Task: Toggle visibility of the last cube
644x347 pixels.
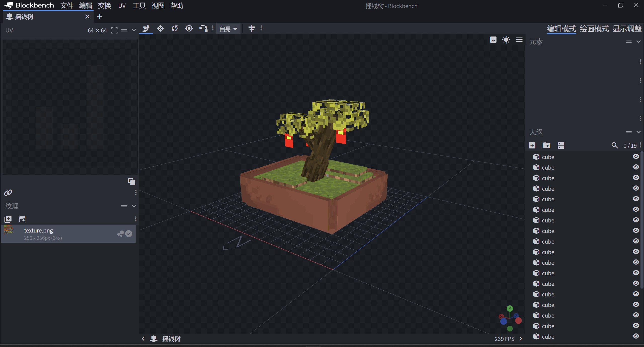Action: tap(636, 336)
